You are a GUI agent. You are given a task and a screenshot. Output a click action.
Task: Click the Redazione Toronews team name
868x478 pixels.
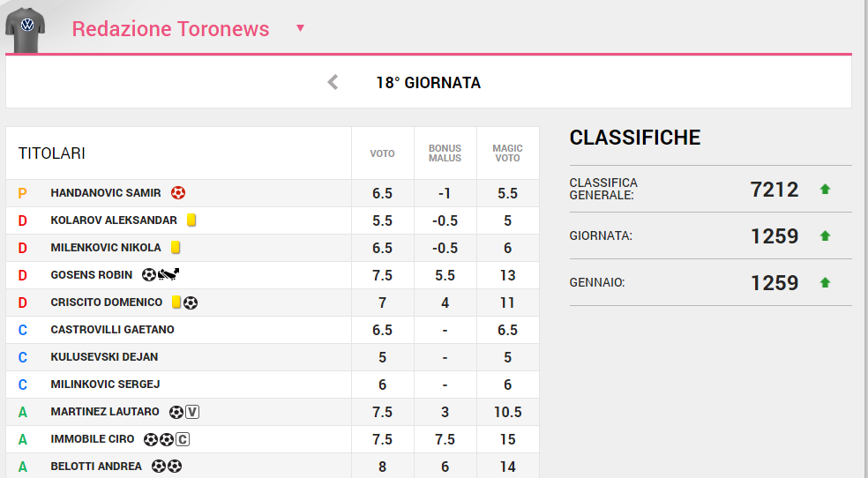pos(170,28)
